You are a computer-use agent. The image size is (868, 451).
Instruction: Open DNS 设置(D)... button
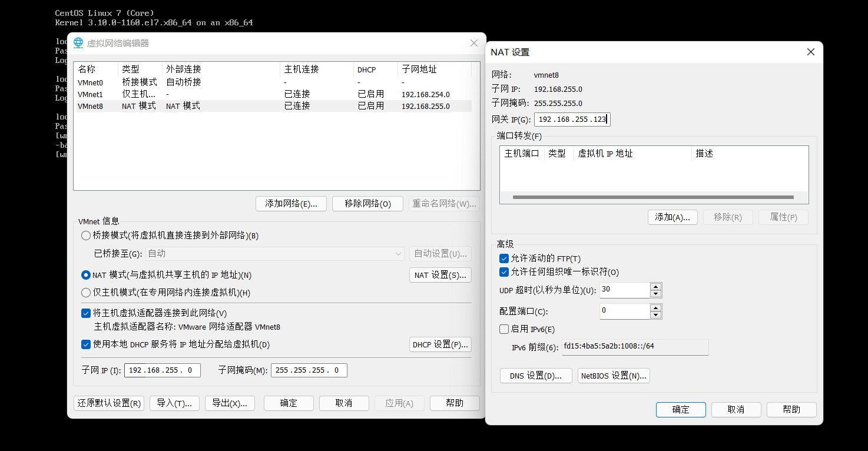click(536, 376)
